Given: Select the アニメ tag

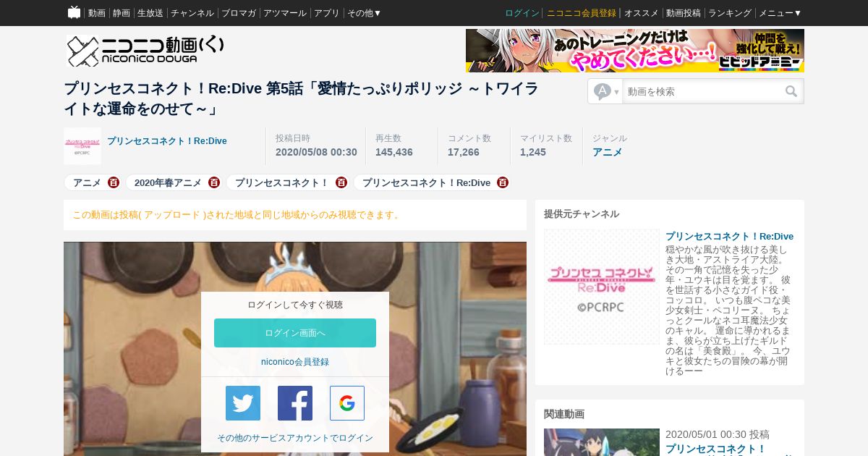Looking at the screenshot, I should (x=87, y=182).
